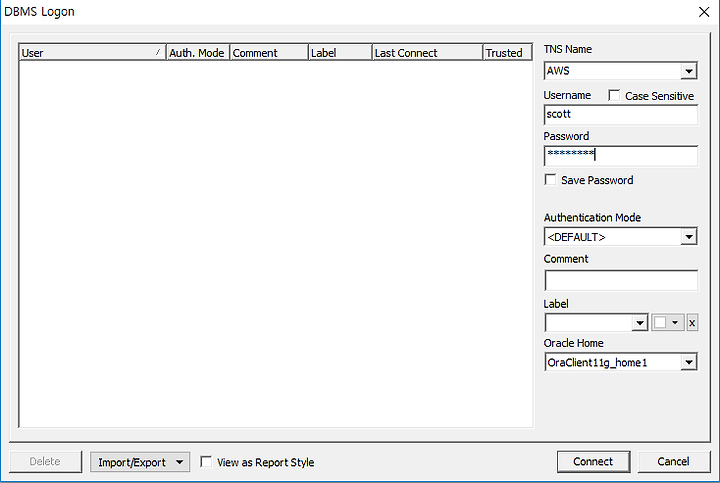
Task: Check the Save Password option
Action: [x=550, y=180]
